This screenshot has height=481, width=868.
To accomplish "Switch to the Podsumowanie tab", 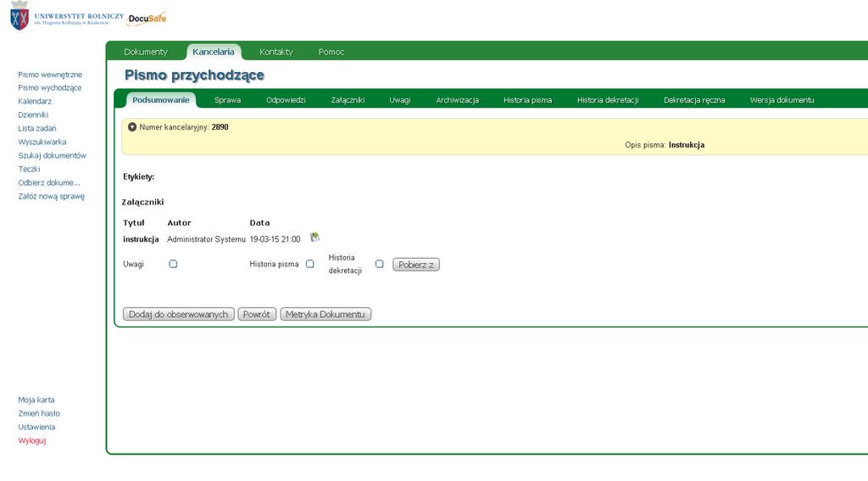I will pos(160,100).
